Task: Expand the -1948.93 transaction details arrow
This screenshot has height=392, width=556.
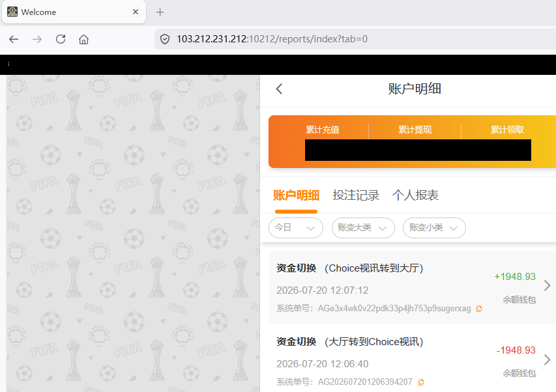Action: (547, 360)
